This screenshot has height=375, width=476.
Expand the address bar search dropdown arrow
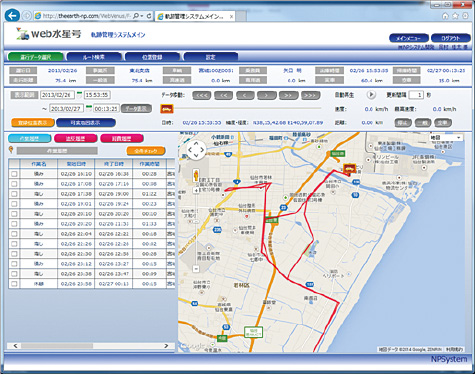pos(142,16)
